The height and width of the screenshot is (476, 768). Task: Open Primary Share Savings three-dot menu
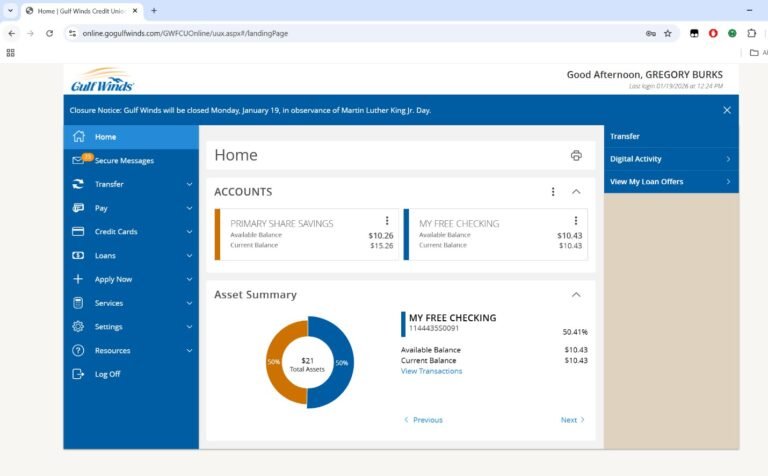pos(387,221)
